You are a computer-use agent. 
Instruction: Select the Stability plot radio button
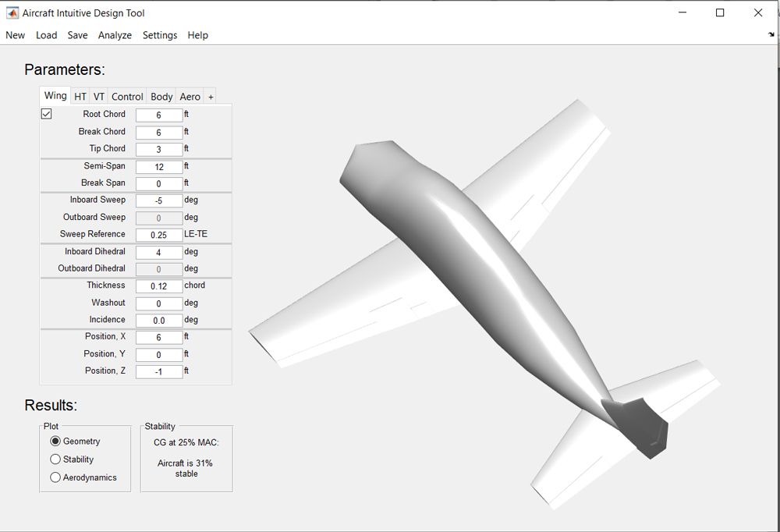[55, 459]
